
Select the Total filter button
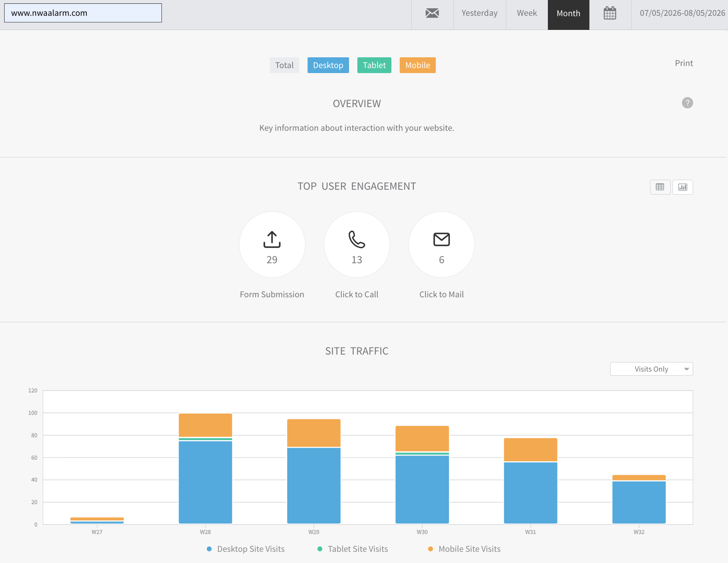tap(284, 65)
